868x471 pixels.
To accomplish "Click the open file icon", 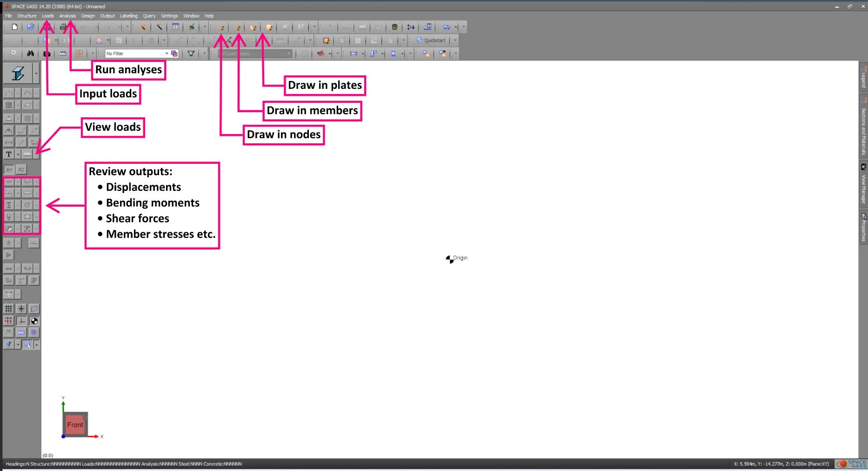I will click(x=31, y=27).
